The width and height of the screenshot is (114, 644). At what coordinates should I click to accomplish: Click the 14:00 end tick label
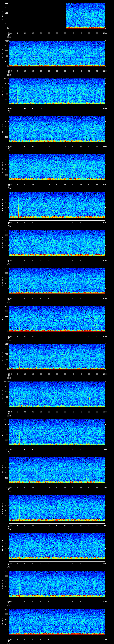tap(105, 184)
